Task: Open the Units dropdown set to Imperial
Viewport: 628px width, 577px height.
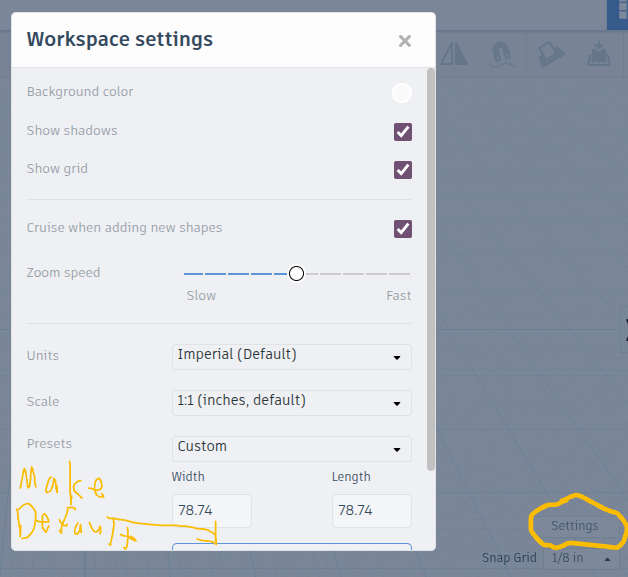Action: [292, 356]
